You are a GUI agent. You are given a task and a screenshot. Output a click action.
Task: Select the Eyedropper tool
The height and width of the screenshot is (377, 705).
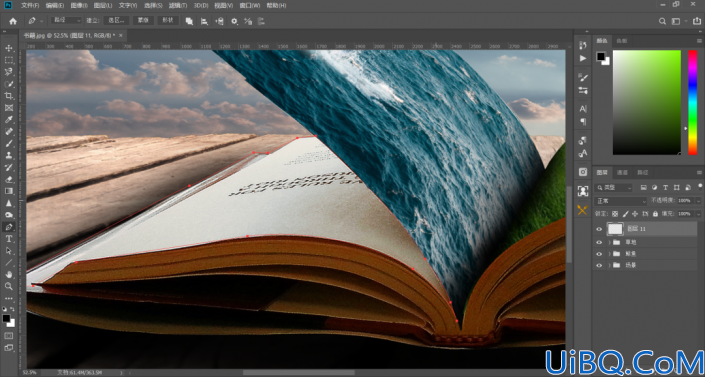[9, 119]
